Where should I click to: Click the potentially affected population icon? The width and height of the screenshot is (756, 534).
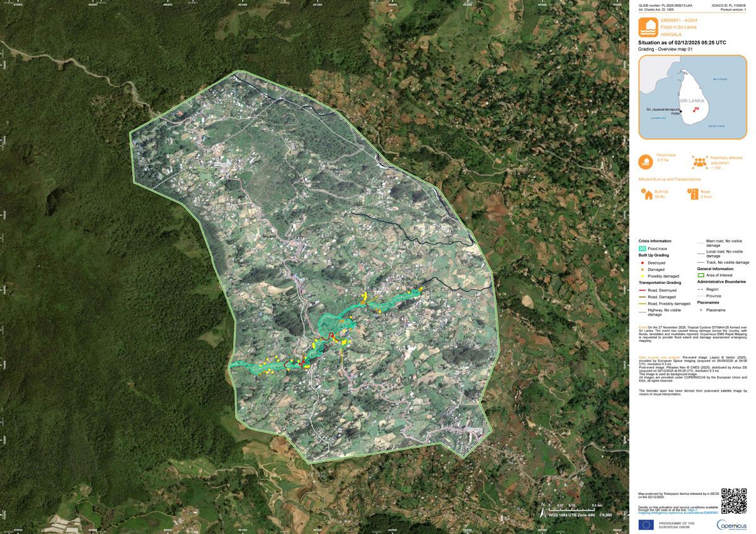(699, 162)
